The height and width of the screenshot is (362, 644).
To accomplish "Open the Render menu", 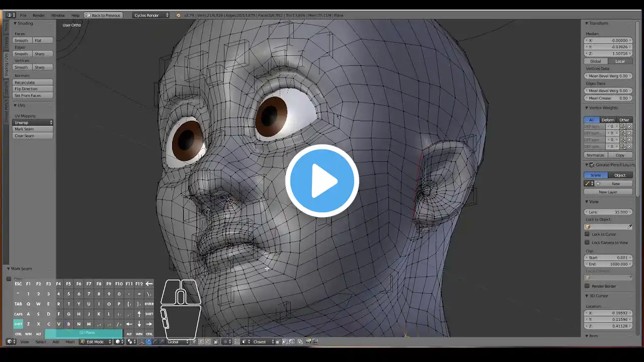I will (x=38, y=15).
